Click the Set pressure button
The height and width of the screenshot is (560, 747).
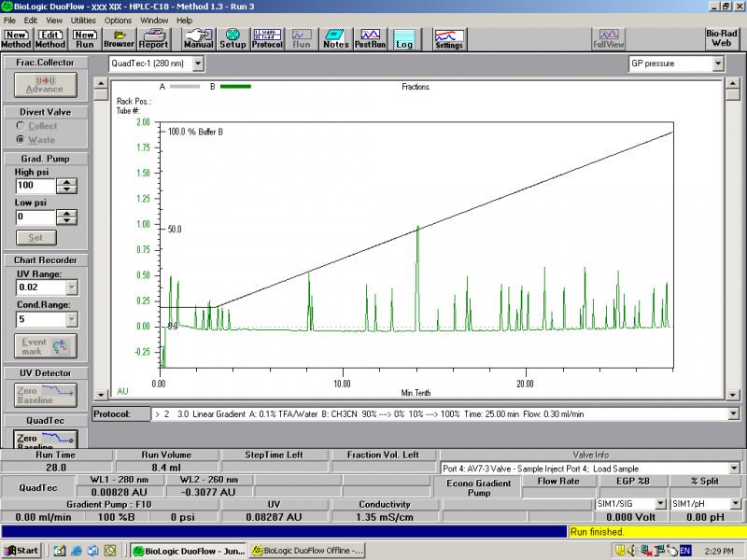pos(35,237)
